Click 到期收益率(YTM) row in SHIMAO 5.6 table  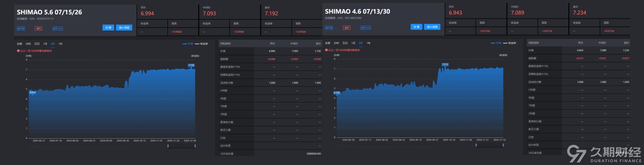271,75
